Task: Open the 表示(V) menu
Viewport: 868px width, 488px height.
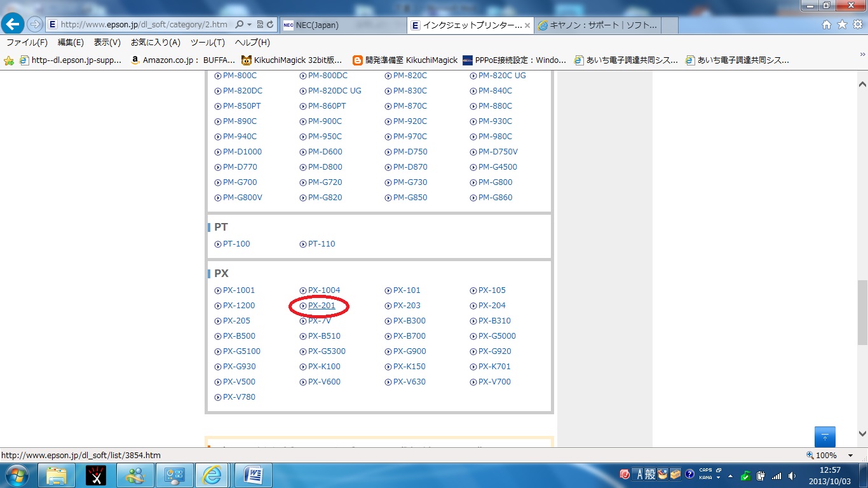Action: click(x=107, y=43)
